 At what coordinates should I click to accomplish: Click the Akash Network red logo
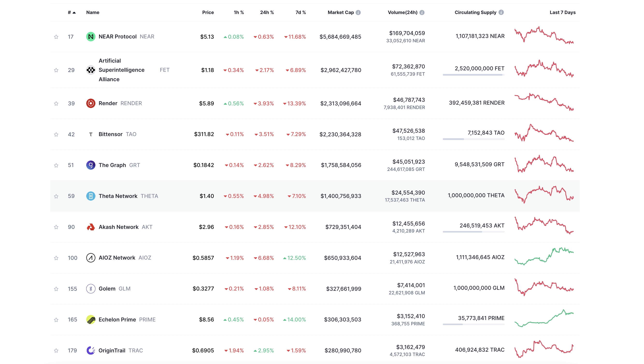click(91, 227)
